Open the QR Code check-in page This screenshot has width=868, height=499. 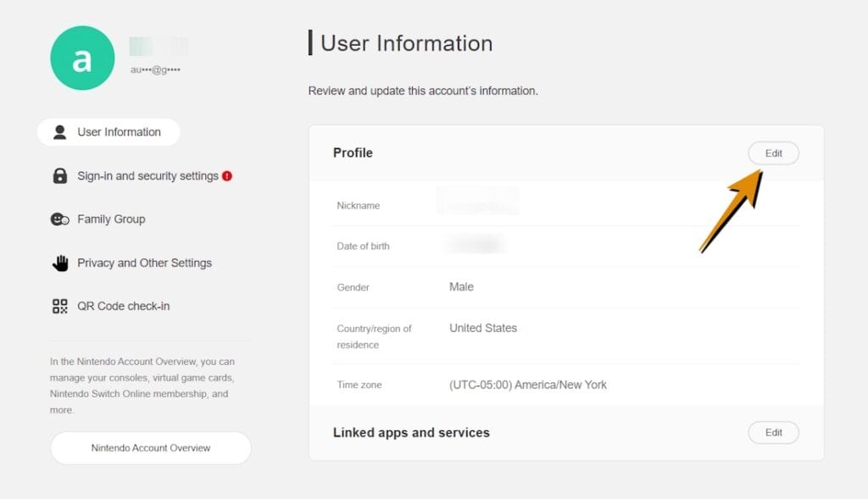tap(123, 307)
